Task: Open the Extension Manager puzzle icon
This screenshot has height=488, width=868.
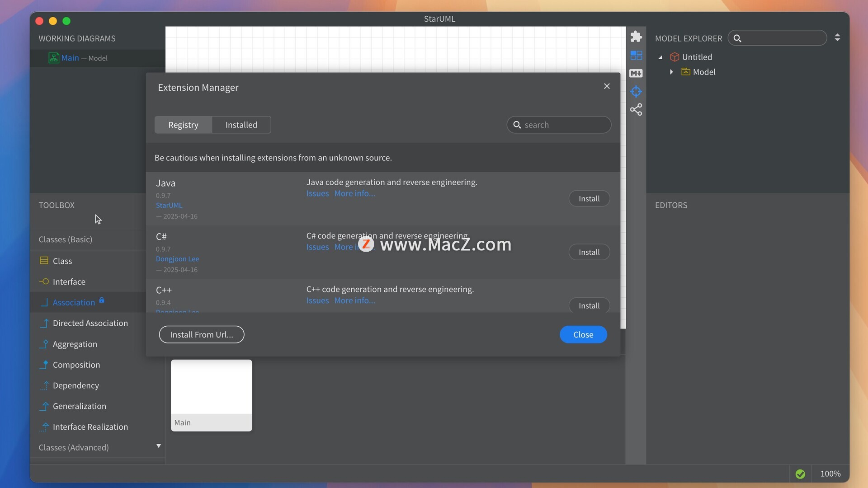Action: (x=636, y=37)
